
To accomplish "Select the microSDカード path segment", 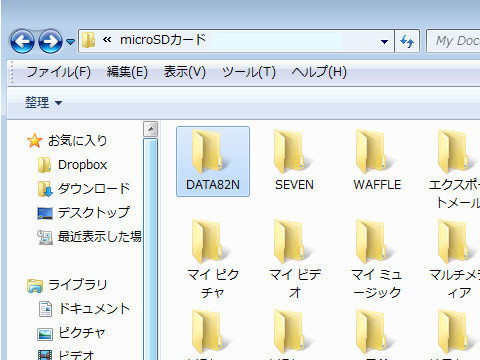I will tap(163, 40).
